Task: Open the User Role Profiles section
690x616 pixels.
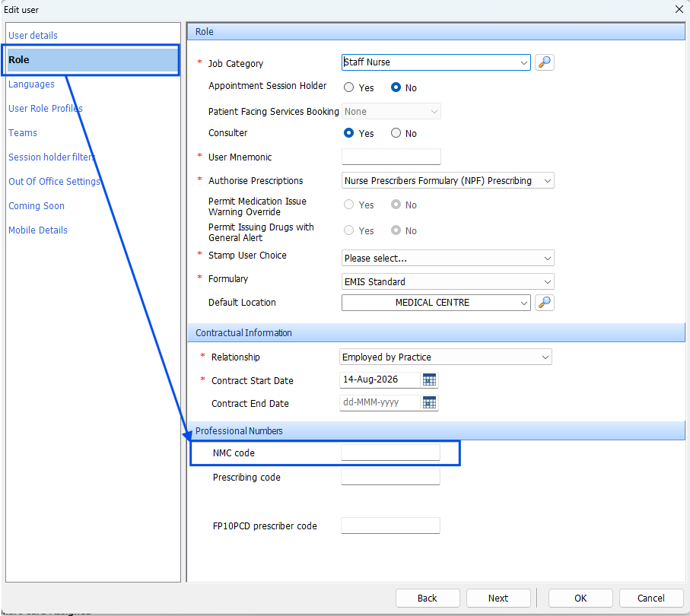Action: click(x=46, y=108)
